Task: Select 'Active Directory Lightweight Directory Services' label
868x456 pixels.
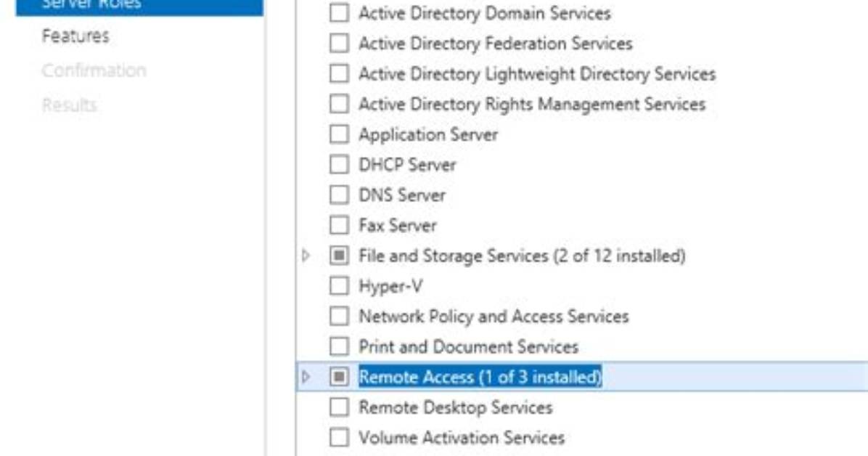Action: tap(538, 73)
